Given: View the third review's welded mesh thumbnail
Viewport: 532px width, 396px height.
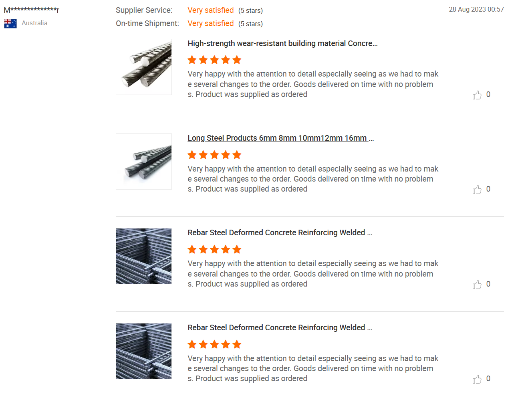Looking at the screenshot, I should [x=144, y=256].
